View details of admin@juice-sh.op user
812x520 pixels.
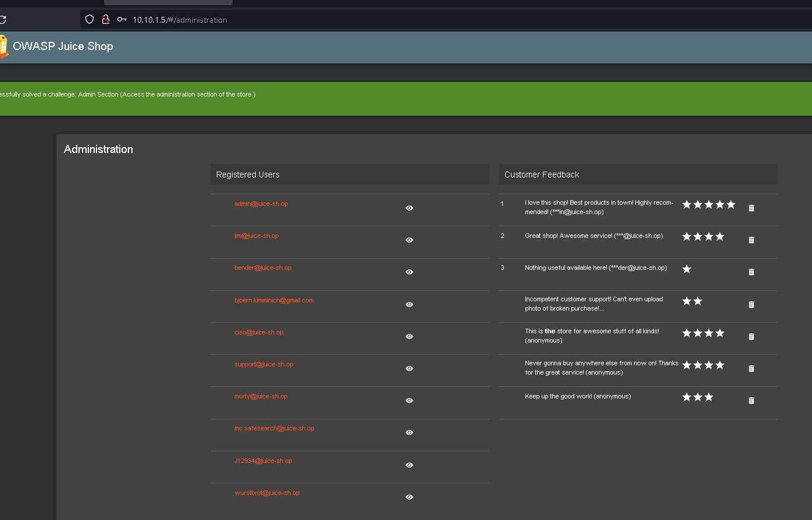point(409,208)
